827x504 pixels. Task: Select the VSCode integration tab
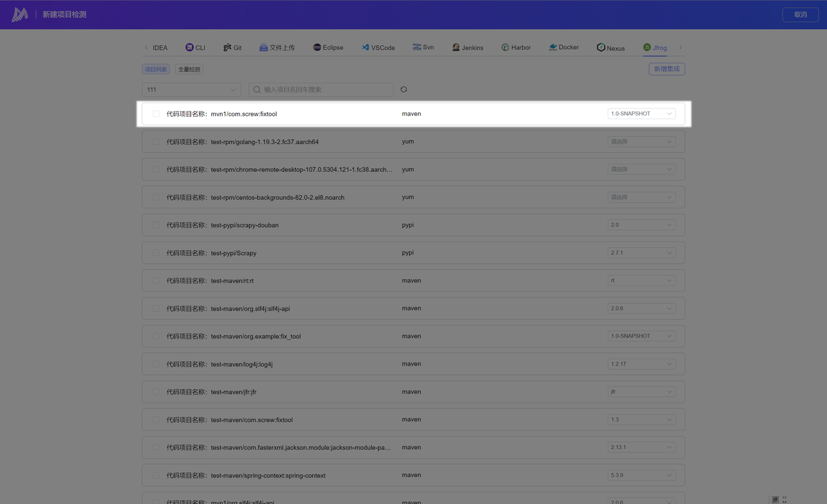click(x=378, y=47)
